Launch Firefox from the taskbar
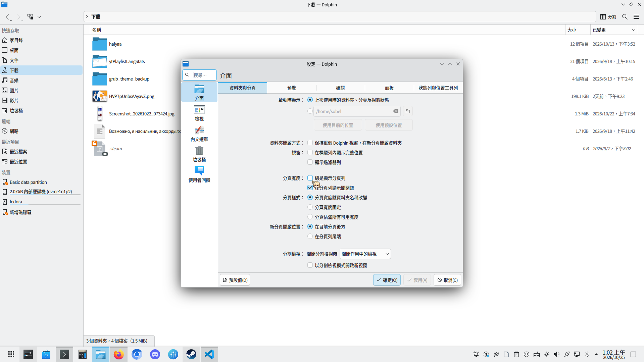Screen dimensions: 644x362 pos(119,354)
